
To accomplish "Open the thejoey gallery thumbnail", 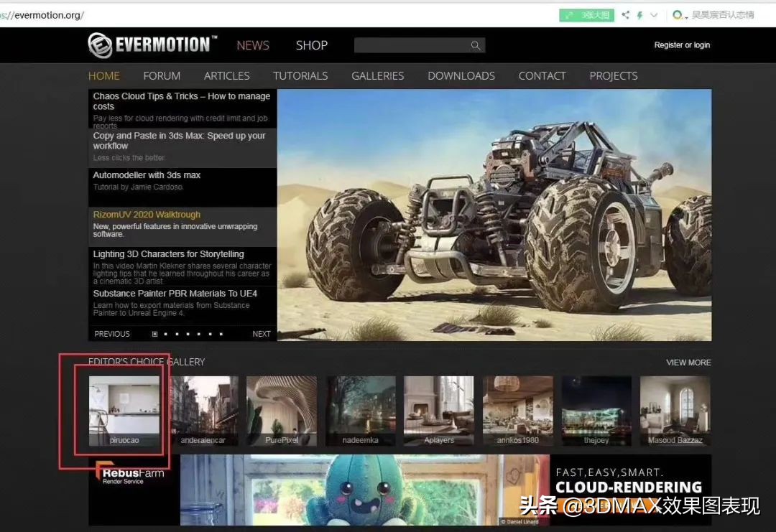I will point(596,411).
